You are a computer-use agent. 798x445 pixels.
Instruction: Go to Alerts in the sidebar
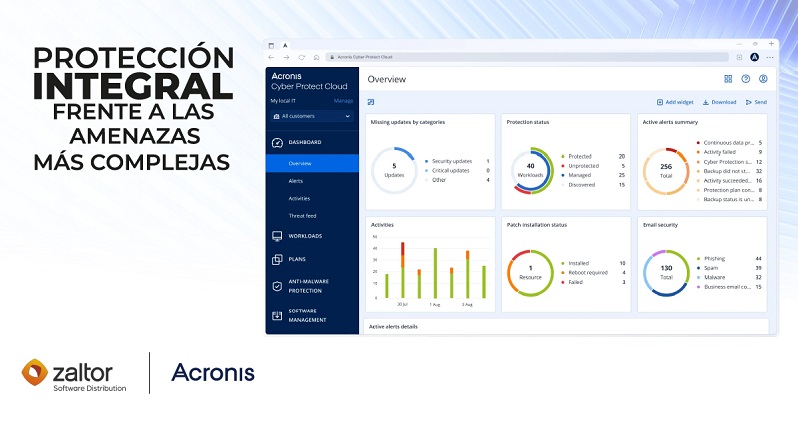(x=295, y=181)
